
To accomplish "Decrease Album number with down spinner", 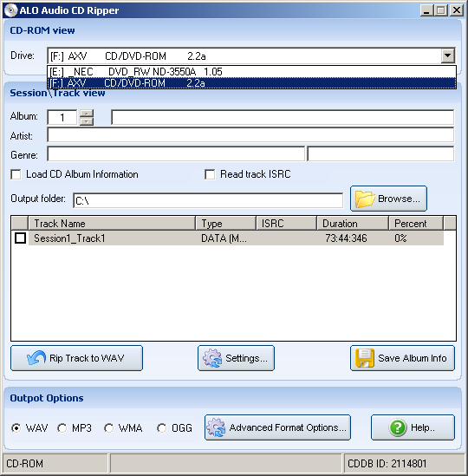I will click(87, 121).
